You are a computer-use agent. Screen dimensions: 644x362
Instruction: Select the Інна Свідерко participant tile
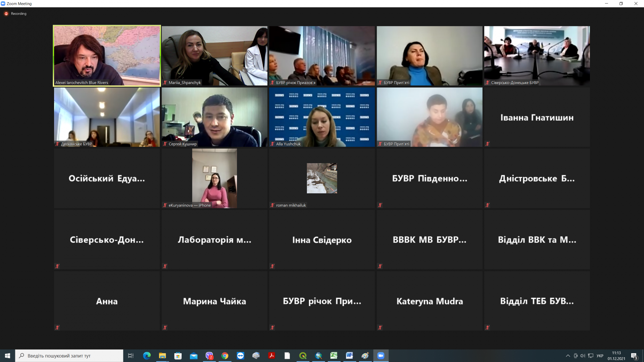[x=322, y=240]
